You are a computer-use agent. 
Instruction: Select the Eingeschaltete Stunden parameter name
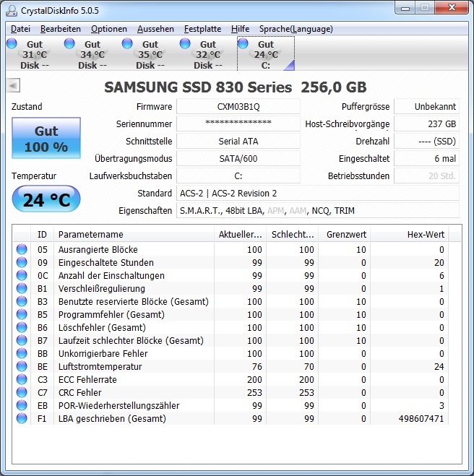click(106, 263)
